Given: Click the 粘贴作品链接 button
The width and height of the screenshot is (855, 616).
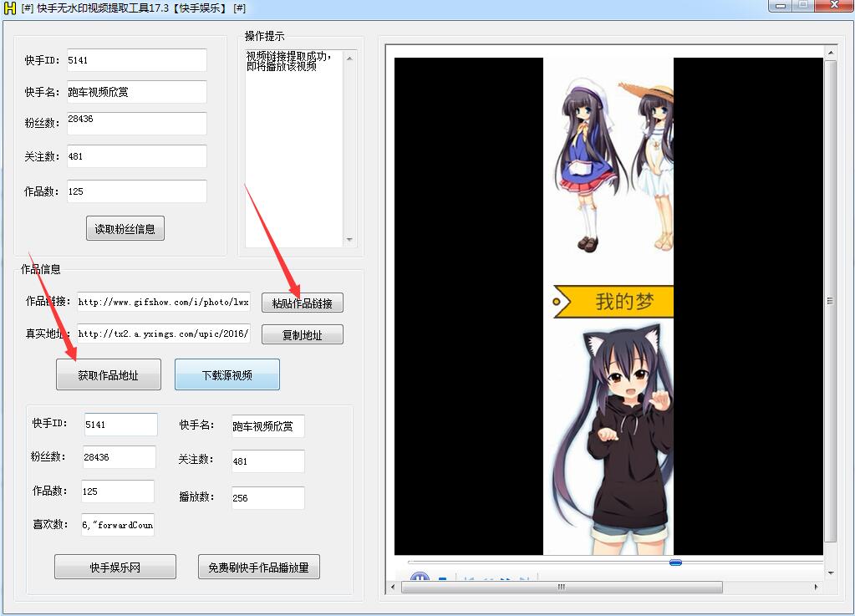Looking at the screenshot, I should [302, 303].
